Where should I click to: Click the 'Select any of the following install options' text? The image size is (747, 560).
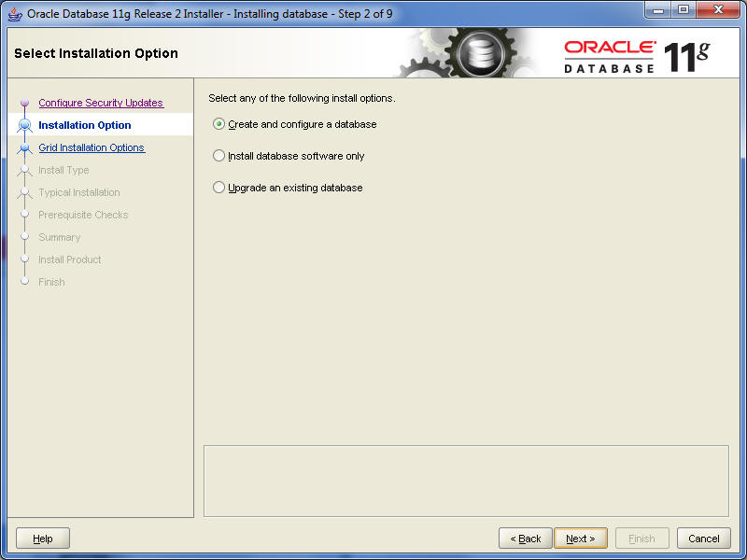pyautogui.click(x=302, y=98)
